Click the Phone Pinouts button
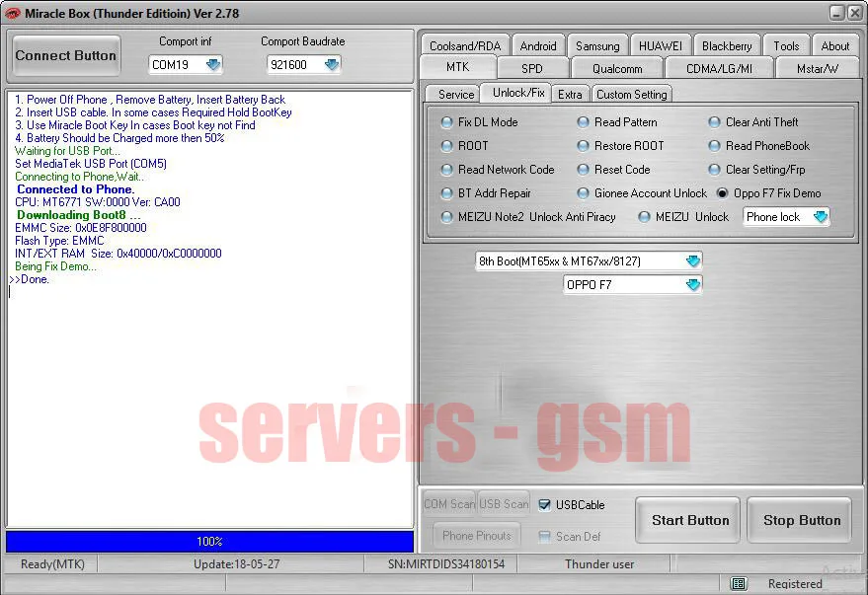 point(477,535)
